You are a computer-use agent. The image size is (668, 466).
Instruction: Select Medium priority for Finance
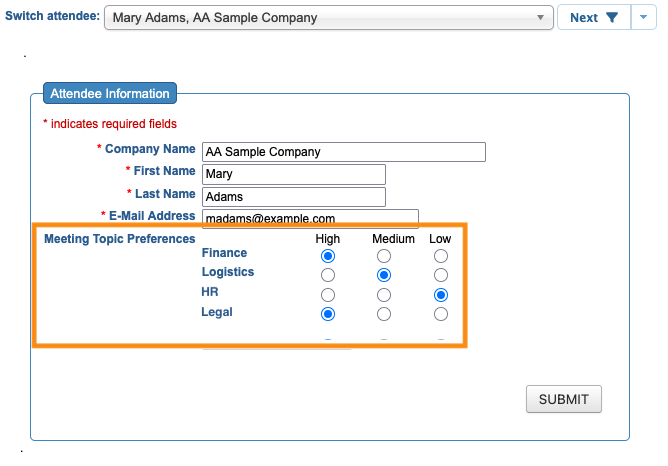click(384, 256)
